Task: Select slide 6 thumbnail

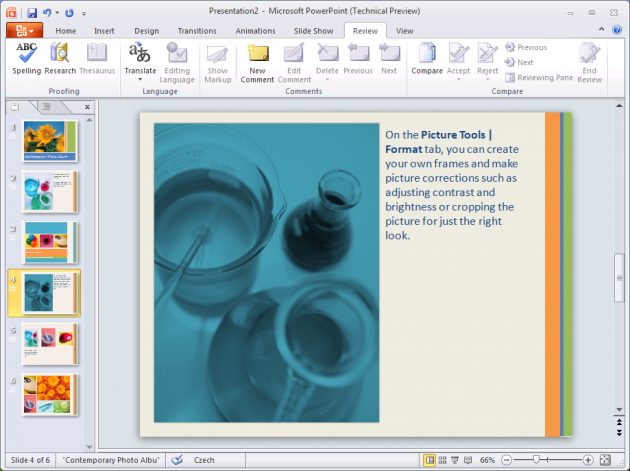Action: [49, 395]
